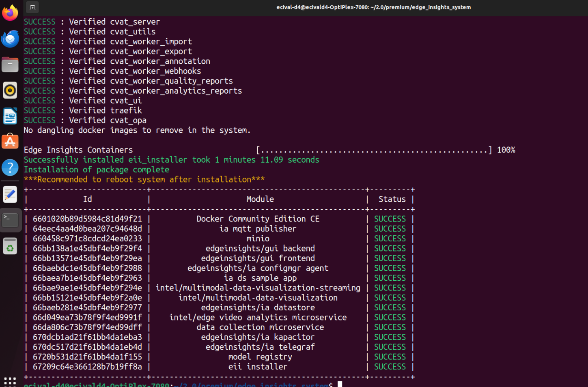Viewport: 588px width, 387px height.
Task: Click the new tab button in terminal titlebar
Action: click(32, 7)
